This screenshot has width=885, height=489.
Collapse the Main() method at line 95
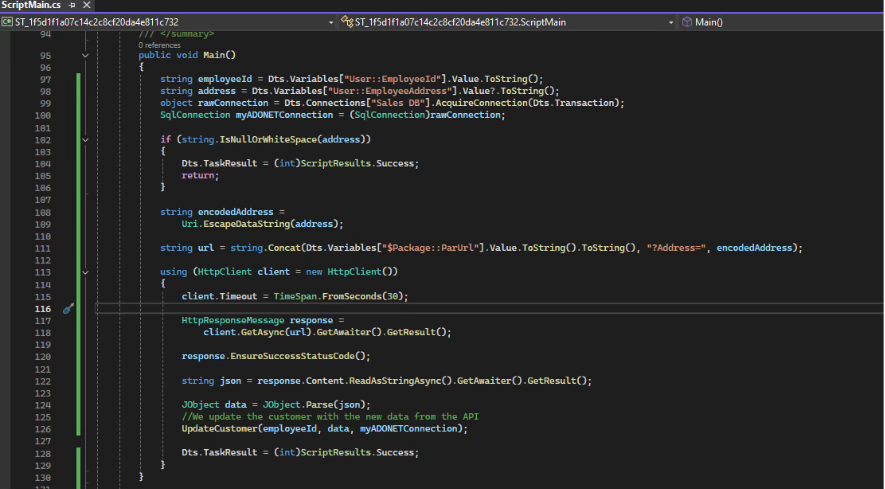[x=85, y=55]
